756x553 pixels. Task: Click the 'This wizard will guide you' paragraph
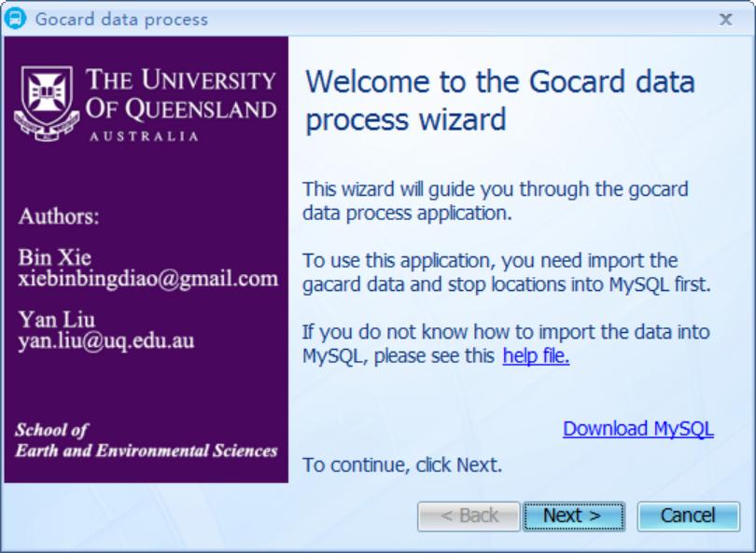click(495, 200)
